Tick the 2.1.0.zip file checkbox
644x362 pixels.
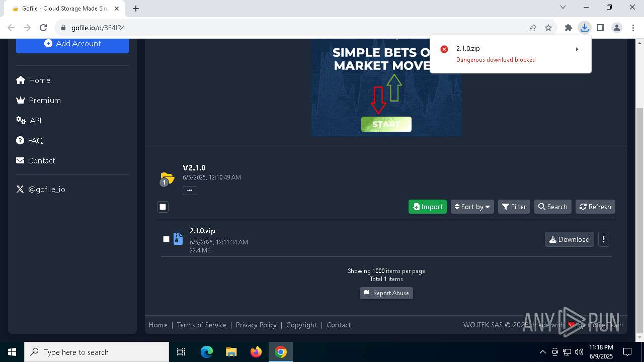(x=166, y=239)
